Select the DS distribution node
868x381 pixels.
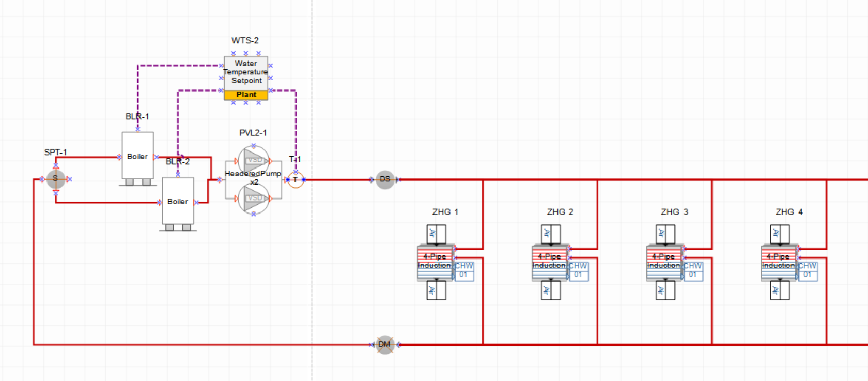click(x=385, y=180)
